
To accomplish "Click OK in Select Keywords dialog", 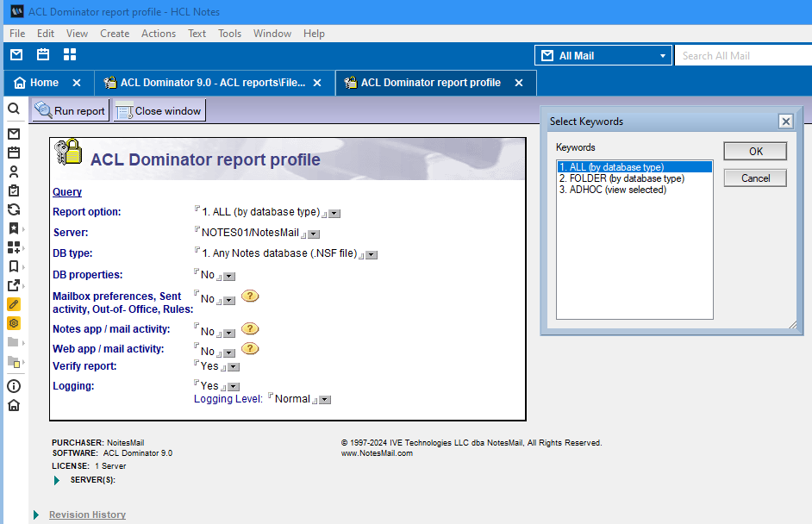I will pyautogui.click(x=755, y=151).
